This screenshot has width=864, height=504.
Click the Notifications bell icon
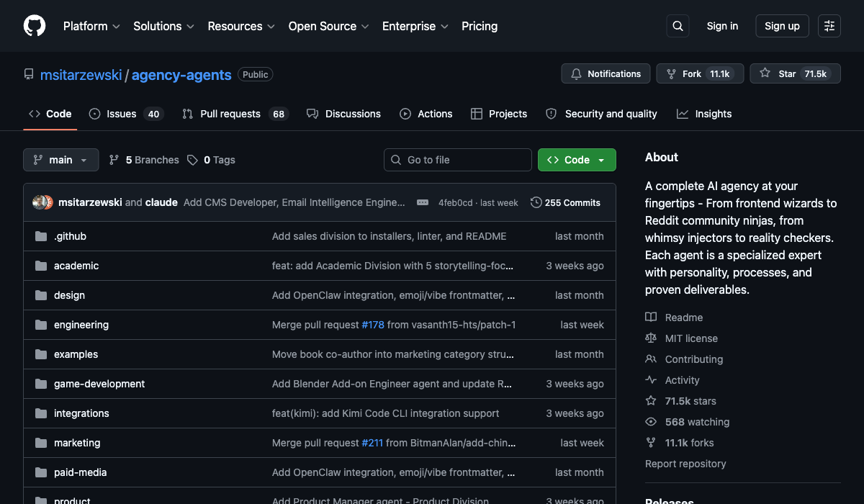[x=576, y=73]
